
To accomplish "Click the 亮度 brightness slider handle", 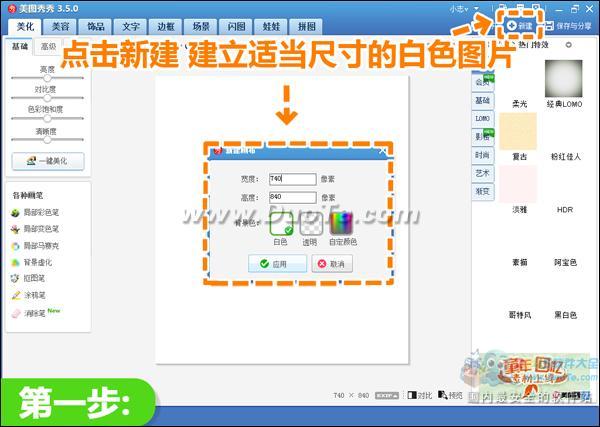I will [47, 78].
